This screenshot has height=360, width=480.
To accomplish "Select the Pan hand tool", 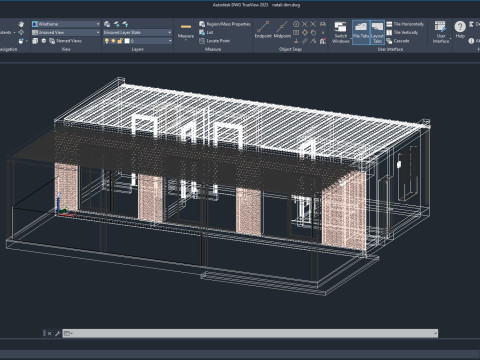I will 21,24.
